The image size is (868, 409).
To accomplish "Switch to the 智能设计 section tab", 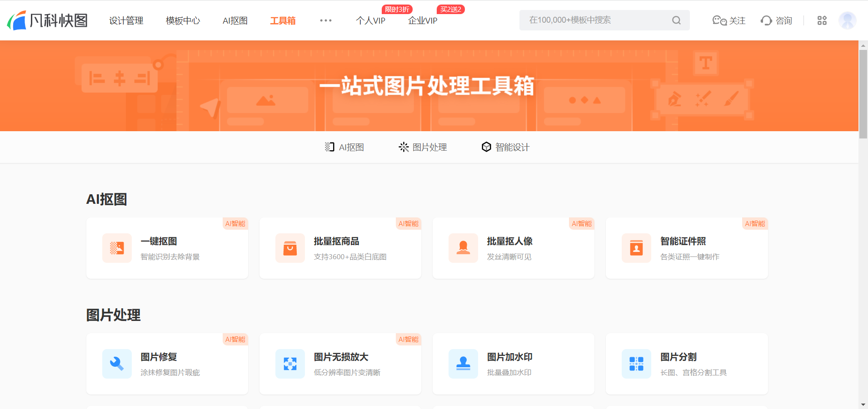I will point(505,147).
